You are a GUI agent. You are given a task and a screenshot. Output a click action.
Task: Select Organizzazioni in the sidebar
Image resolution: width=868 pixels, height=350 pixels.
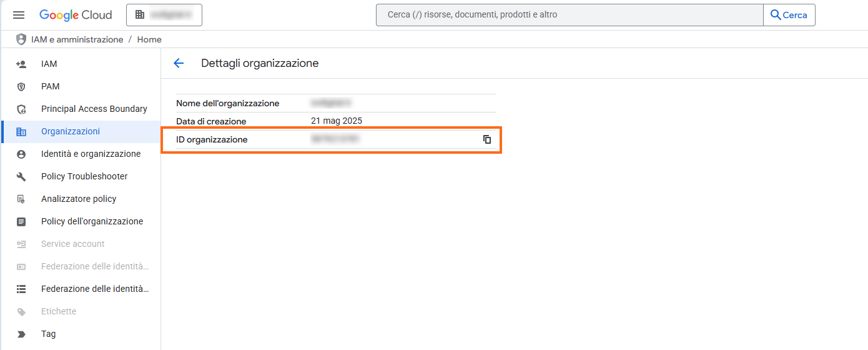(71, 131)
